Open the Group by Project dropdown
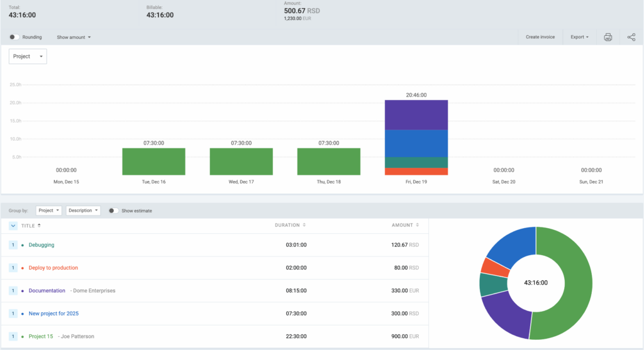644x350 pixels. tap(48, 211)
